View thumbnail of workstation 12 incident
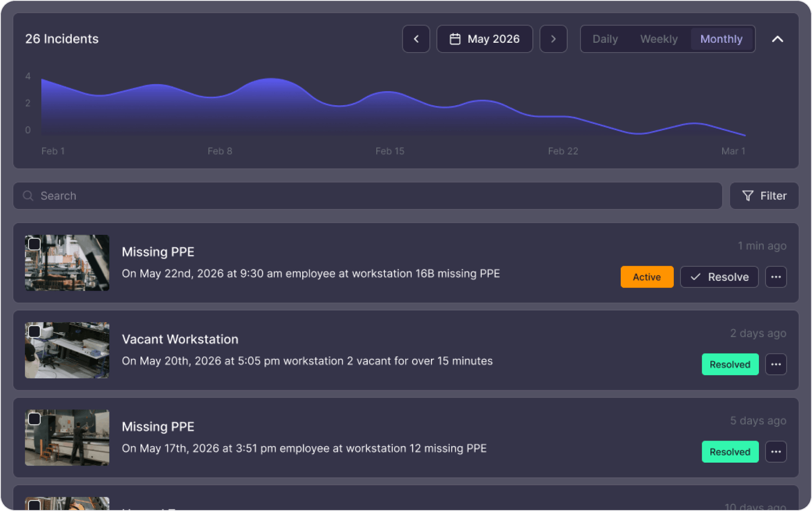Viewport: 812px width, 511px height. [x=67, y=438]
